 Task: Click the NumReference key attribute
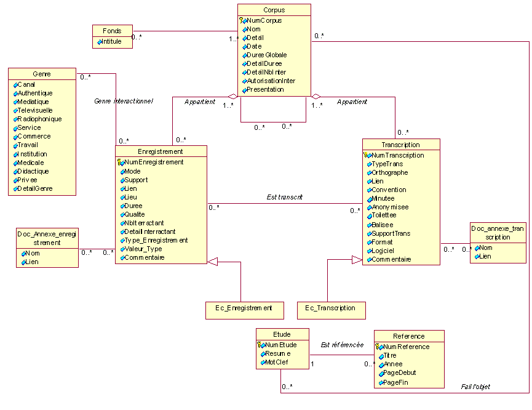(x=402, y=347)
